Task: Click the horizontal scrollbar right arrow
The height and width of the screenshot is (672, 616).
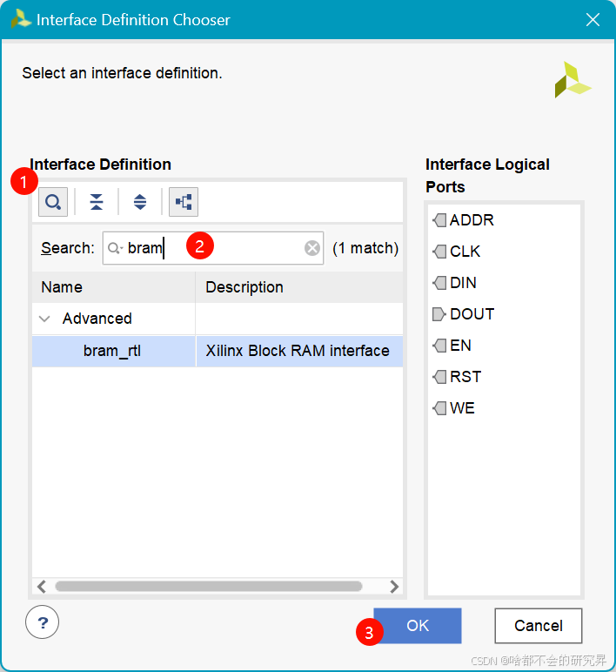Action: (x=394, y=587)
